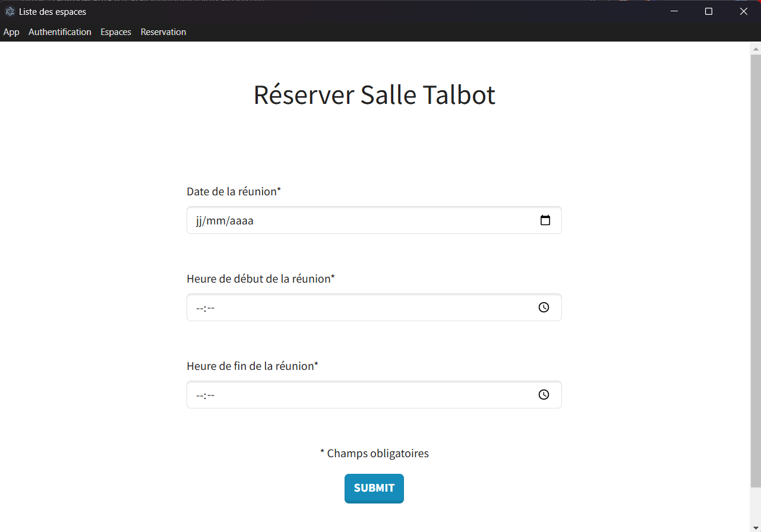
Task: Open clock picker for meeting start time
Action: 544,308
